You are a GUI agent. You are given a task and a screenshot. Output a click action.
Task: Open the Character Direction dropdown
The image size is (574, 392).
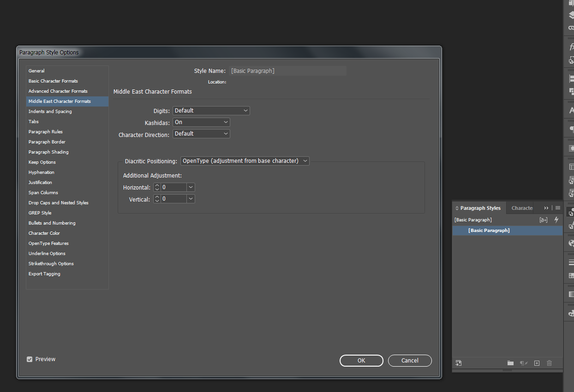(201, 134)
